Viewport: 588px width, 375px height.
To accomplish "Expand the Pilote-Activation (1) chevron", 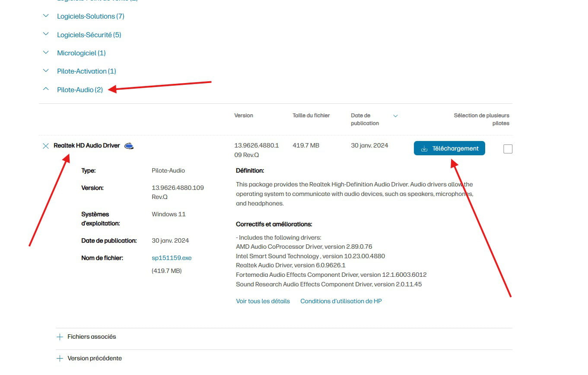I will [46, 71].
